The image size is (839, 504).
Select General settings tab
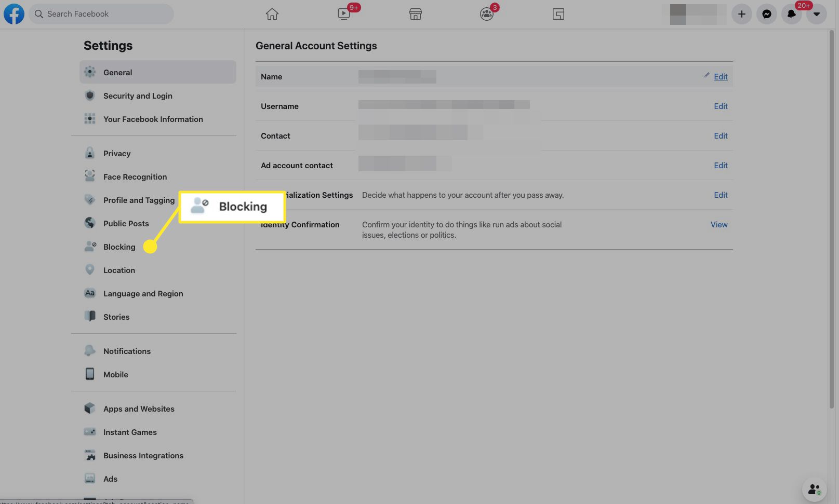click(158, 72)
